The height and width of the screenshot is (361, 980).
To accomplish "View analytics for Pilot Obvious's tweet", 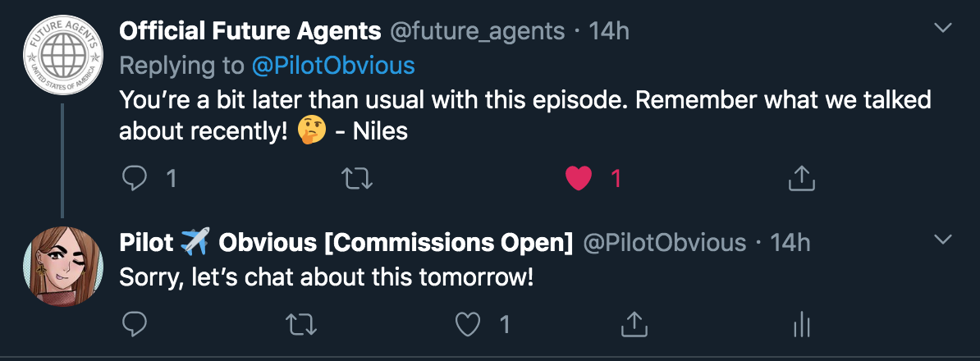I will click(801, 325).
